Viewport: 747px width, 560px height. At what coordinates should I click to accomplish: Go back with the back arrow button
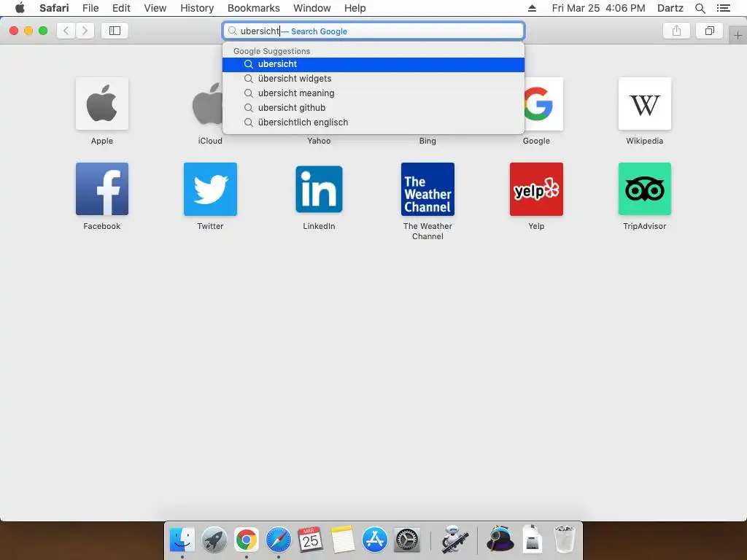(x=66, y=31)
